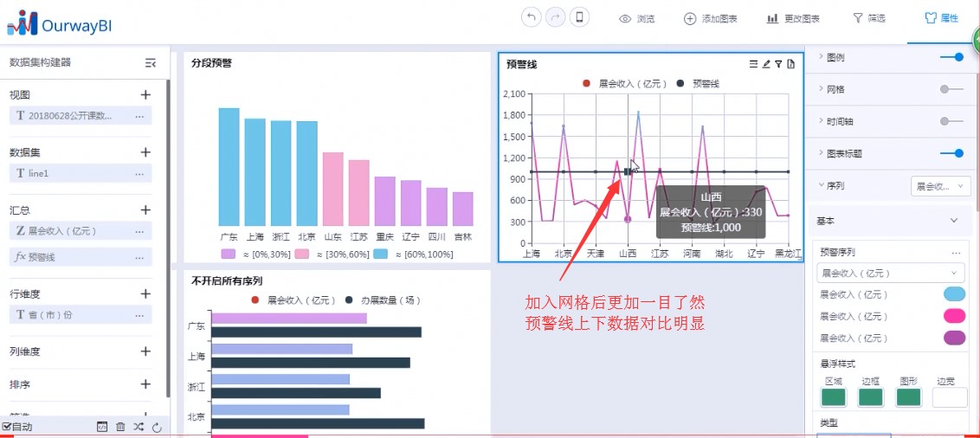Image resolution: width=980 pixels, height=438 pixels.
Task: Uncheck the 自动 auto checkbox
Action: click(x=6, y=427)
